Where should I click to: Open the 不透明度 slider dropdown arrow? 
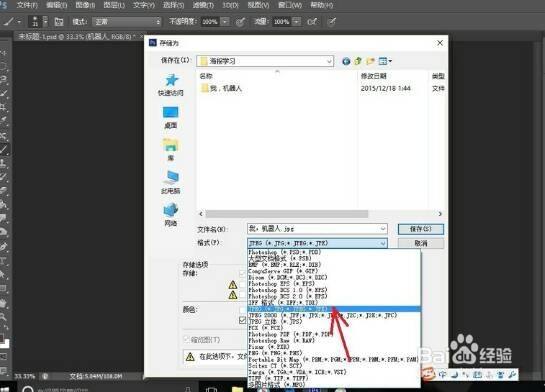[225, 22]
